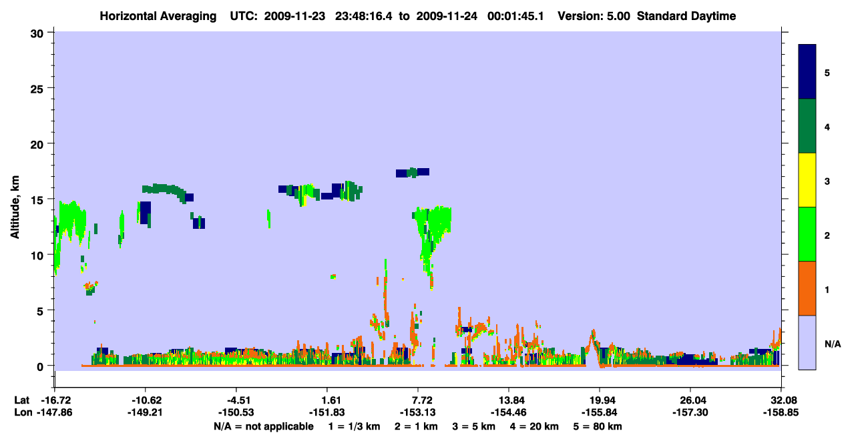
Task: Click the y-axis tick label 0
Action: point(41,366)
